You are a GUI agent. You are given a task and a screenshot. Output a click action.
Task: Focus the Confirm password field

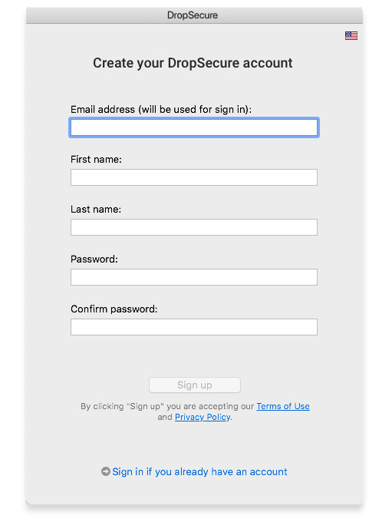click(194, 327)
